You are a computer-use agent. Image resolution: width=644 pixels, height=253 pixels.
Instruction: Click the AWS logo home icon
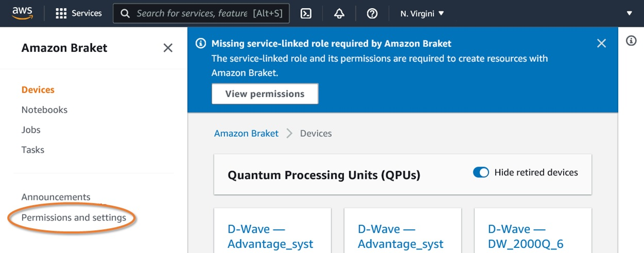[23, 13]
